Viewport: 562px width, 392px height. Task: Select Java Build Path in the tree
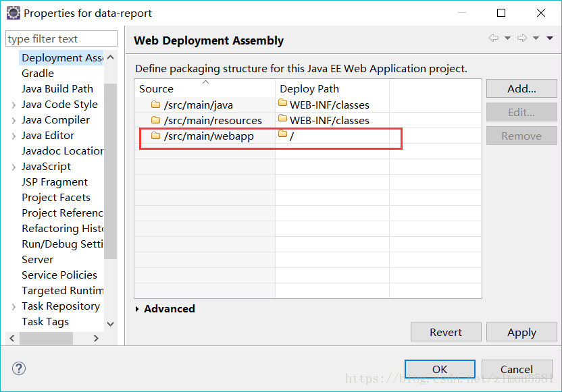(57, 88)
